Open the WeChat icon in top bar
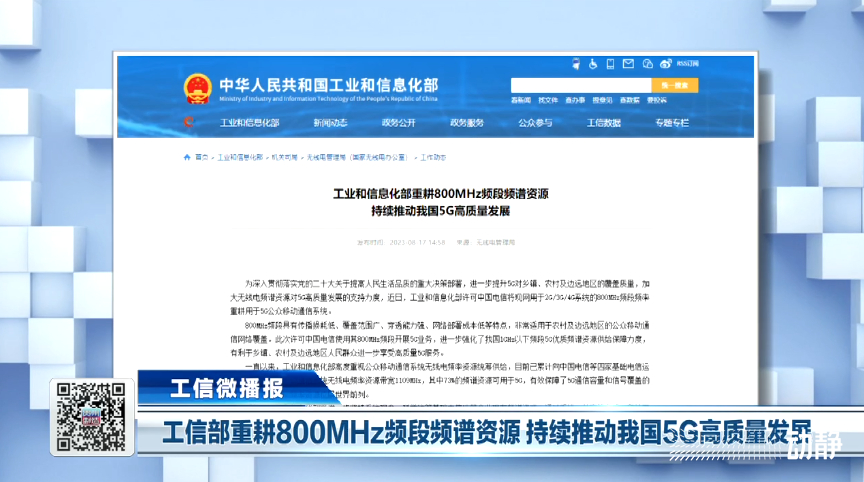 pos(647,64)
